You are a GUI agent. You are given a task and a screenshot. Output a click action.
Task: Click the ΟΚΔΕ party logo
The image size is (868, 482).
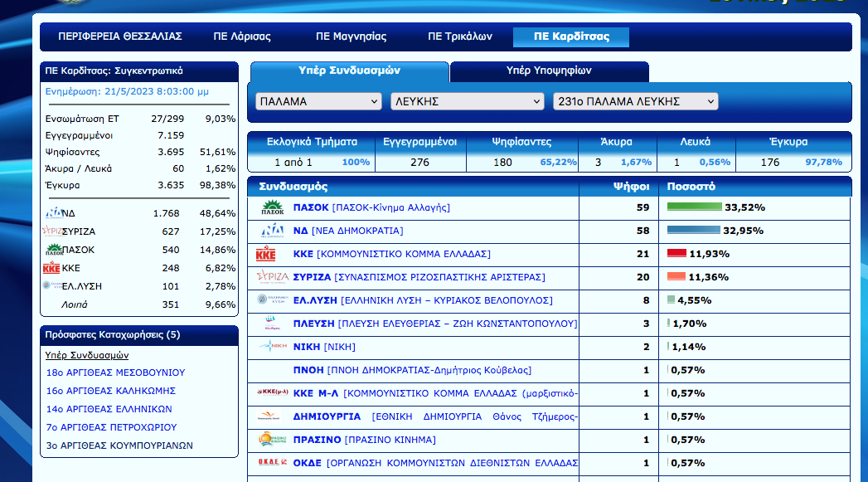coord(272,463)
